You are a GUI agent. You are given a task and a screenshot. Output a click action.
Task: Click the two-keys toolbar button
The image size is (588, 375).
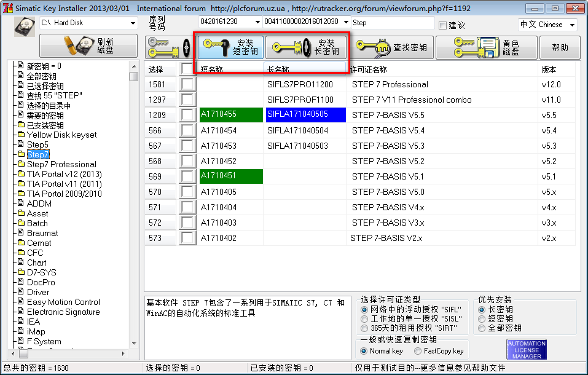point(170,47)
